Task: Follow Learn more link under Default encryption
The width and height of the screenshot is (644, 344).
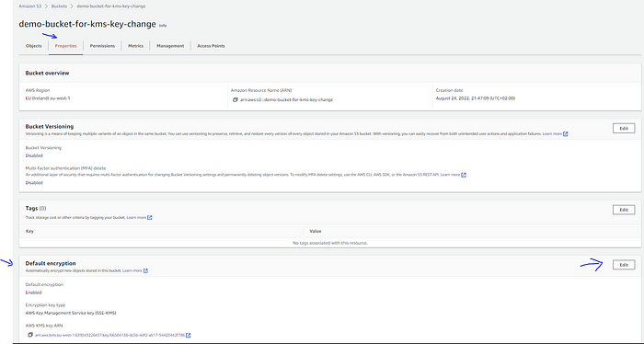Action: point(132,271)
